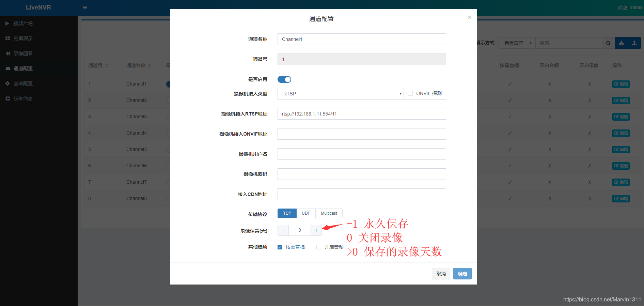Click the 录像保留 days value field
The width and height of the screenshot is (644, 306).
coord(300,230)
